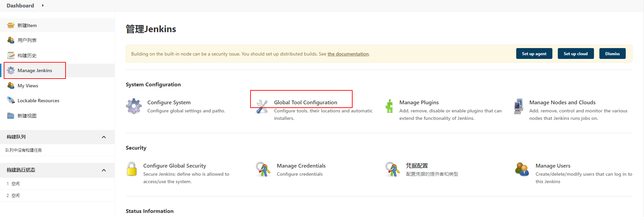Viewport: 644px width, 217px height.
Task: Click the 构建历史 notepad icon
Action: [x=11, y=55]
